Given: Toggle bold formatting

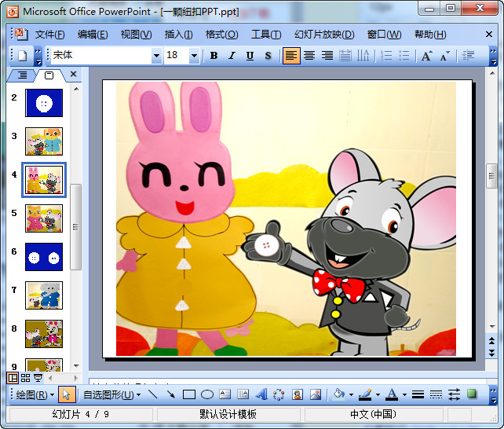Looking at the screenshot, I should tap(214, 56).
